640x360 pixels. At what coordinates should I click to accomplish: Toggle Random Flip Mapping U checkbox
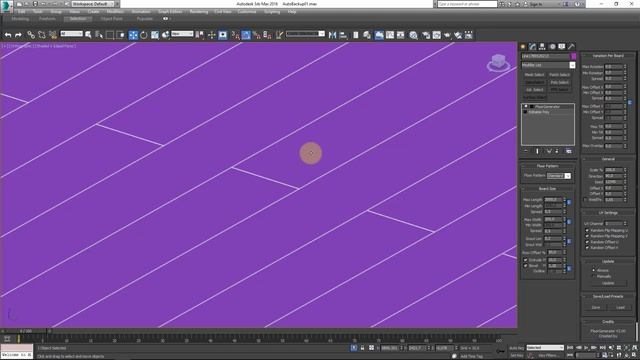(587, 231)
